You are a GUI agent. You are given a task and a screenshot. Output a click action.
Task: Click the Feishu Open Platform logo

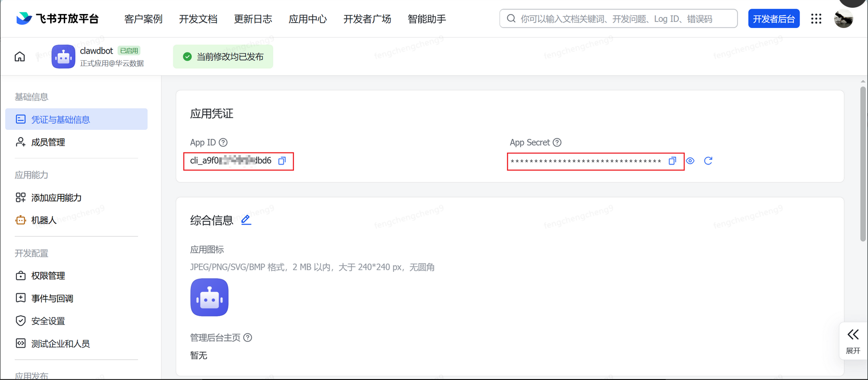point(57,19)
